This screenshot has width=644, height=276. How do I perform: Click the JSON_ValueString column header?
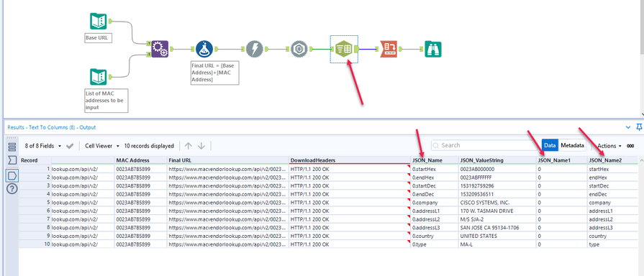click(497, 160)
